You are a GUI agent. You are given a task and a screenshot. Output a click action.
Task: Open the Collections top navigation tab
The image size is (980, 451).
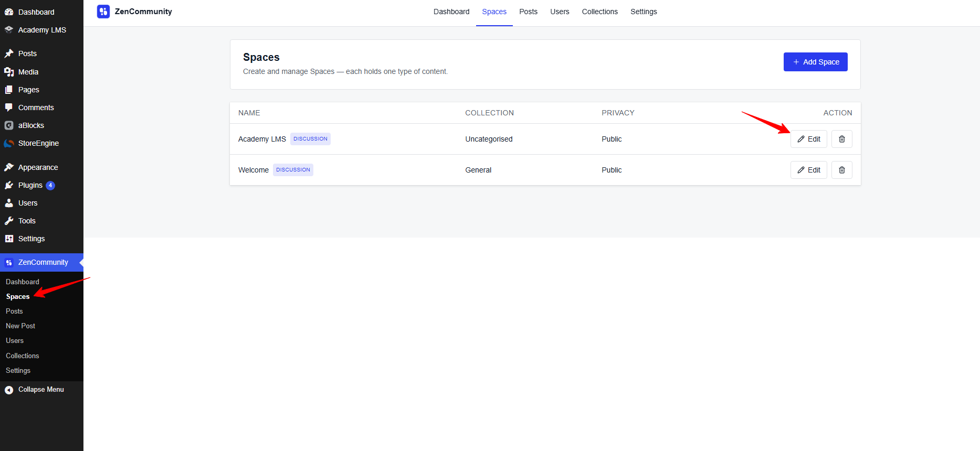pyautogui.click(x=599, y=12)
